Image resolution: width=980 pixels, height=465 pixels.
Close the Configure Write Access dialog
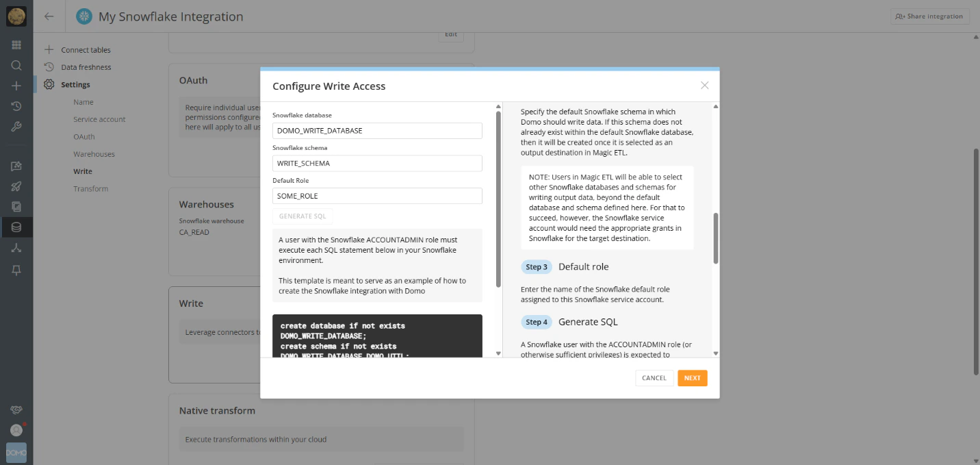pyautogui.click(x=704, y=86)
